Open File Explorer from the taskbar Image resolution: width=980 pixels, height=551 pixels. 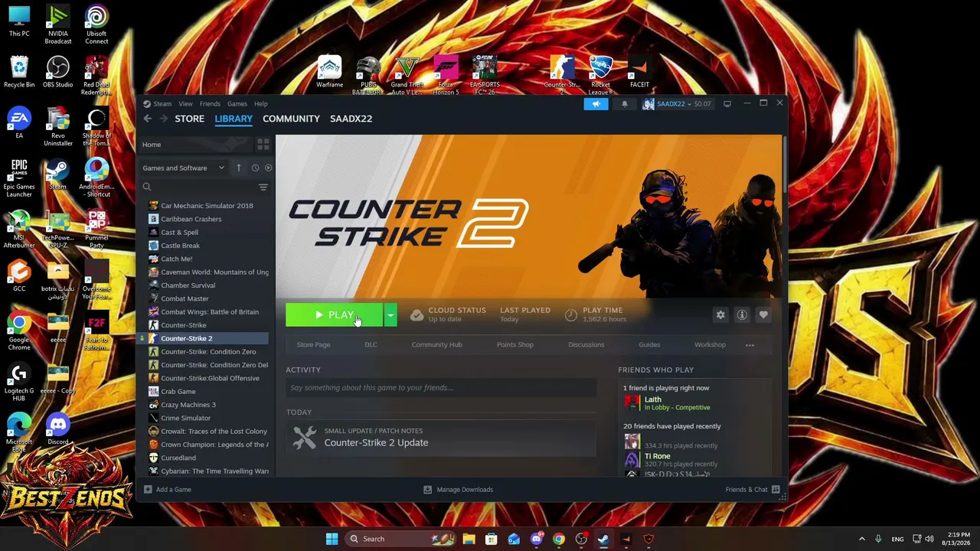click(469, 539)
